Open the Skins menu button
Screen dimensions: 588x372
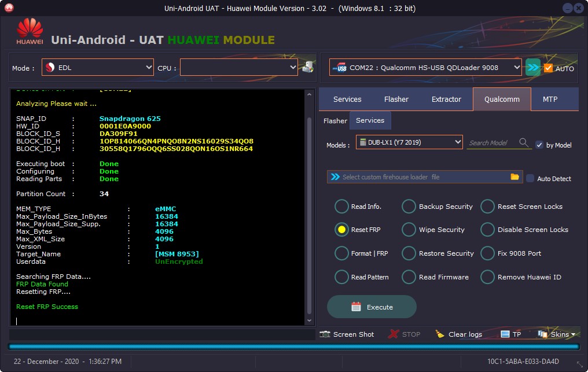(x=557, y=334)
